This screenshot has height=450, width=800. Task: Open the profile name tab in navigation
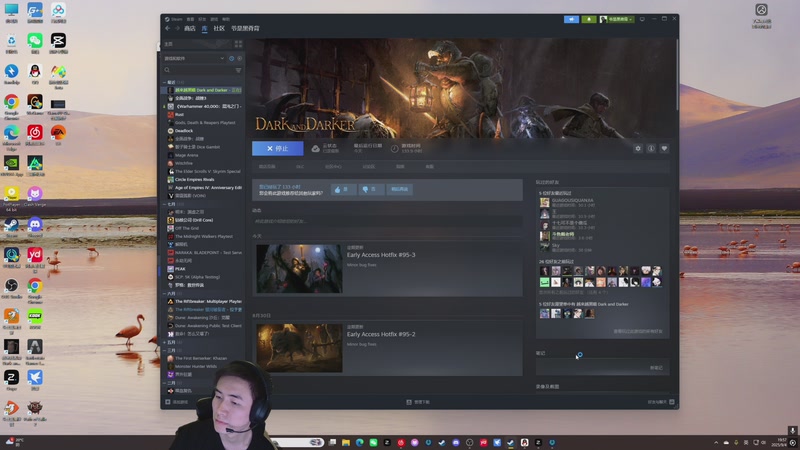[245, 29]
